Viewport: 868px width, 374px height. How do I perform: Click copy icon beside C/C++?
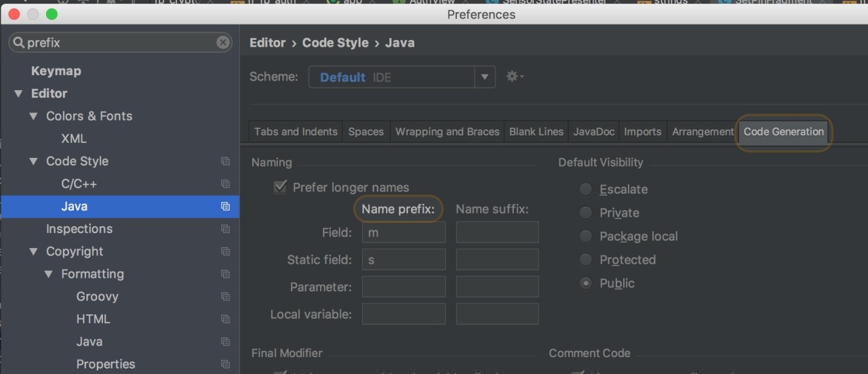tap(225, 184)
